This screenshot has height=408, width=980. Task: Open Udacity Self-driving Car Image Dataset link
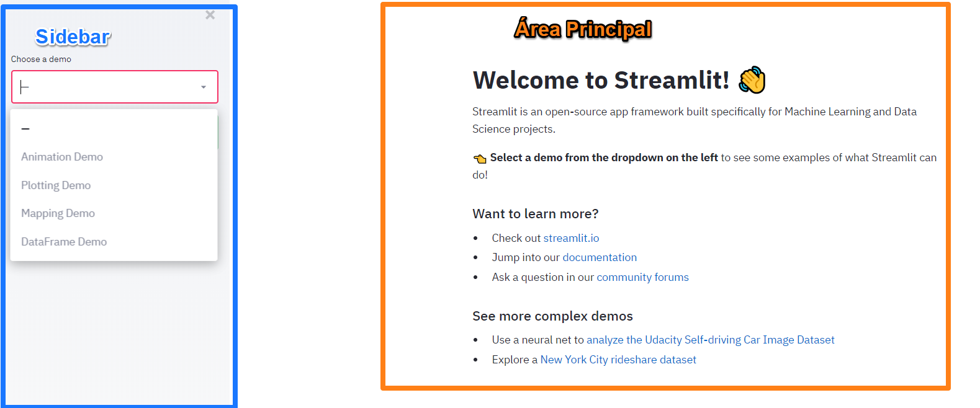pyautogui.click(x=710, y=340)
